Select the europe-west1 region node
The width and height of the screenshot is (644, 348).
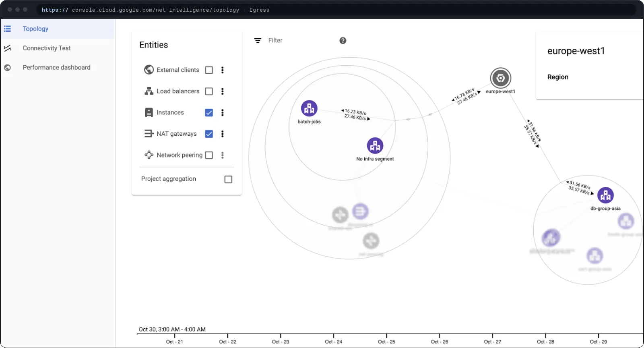[500, 78]
